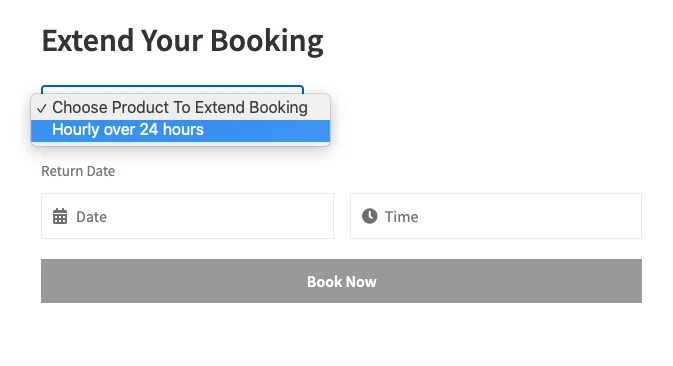Click the calendar icon in Date field
673x366 pixels.
(x=60, y=216)
